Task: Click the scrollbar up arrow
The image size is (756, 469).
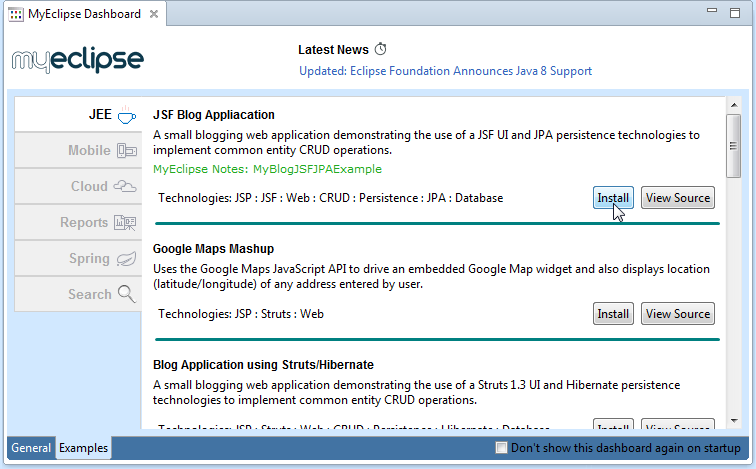Action: (x=733, y=105)
